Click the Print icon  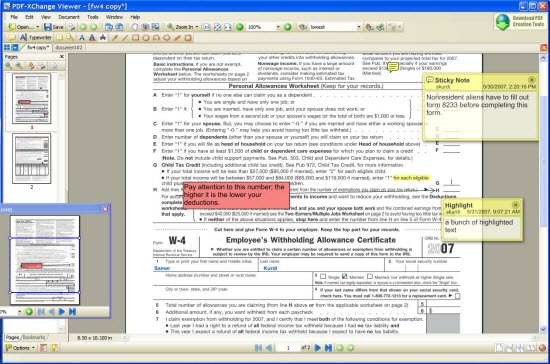click(x=72, y=27)
